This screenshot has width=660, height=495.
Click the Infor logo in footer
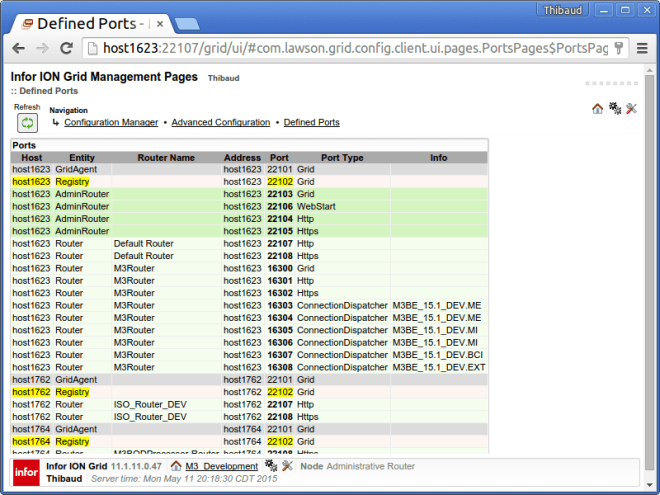click(26, 472)
